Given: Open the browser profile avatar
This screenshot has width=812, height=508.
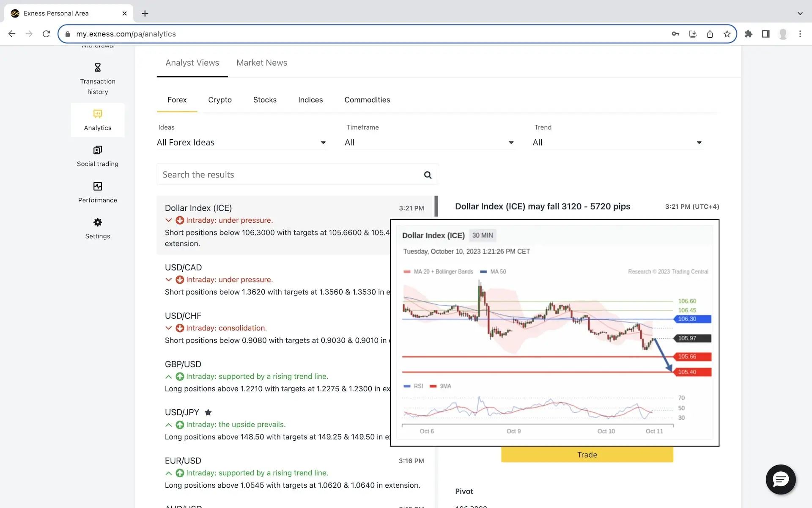Looking at the screenshot, I should [783, 34].
